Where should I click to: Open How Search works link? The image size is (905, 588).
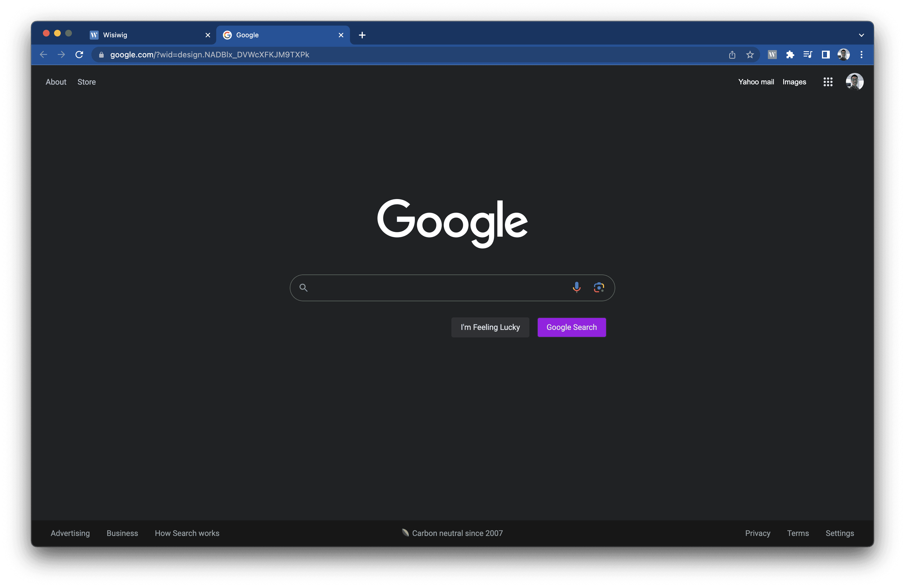[187, 533]
